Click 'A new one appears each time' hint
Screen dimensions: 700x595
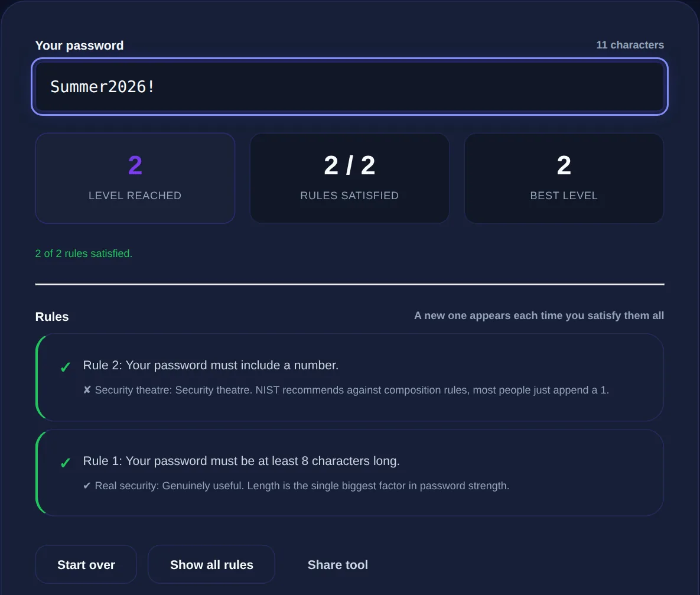tap(539, 316)
